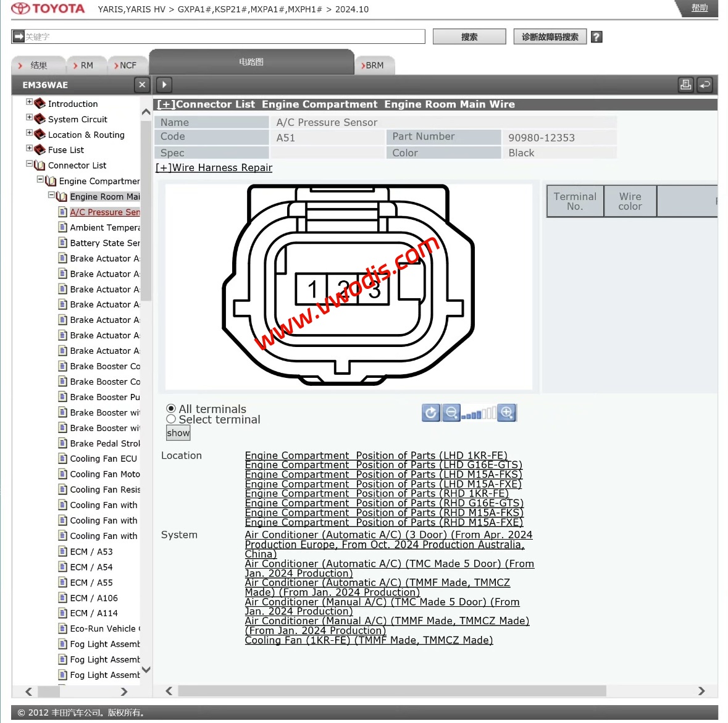The height and width of the screenshot is (723, 728).
Task: Click the return arrow icon in toolbar
Action: (x=705, y=85)
